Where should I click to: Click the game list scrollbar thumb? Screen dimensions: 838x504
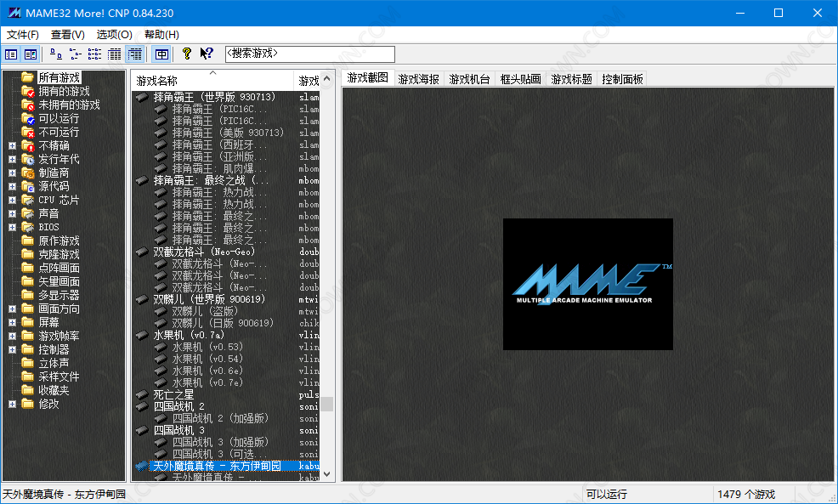point(327,404)
